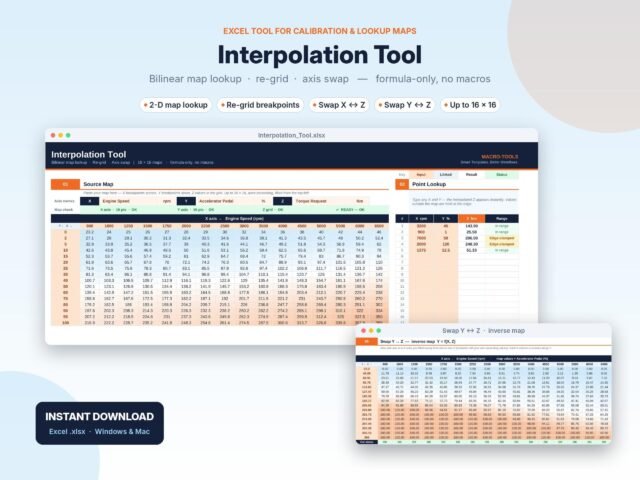The height and width of the screenshot is (480, 640).
Task: Click the Edge-clamped status in Point Lookup row 3
Action: pos(502,238)
